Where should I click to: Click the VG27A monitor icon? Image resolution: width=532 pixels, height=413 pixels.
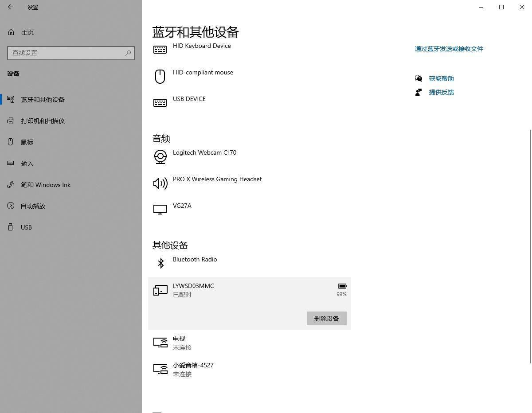[160, 209]
